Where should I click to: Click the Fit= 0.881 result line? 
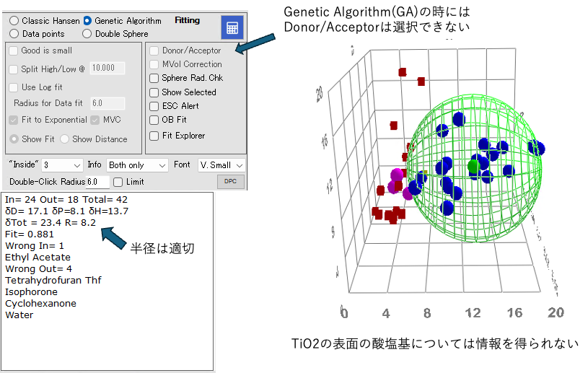click(30, 234)
